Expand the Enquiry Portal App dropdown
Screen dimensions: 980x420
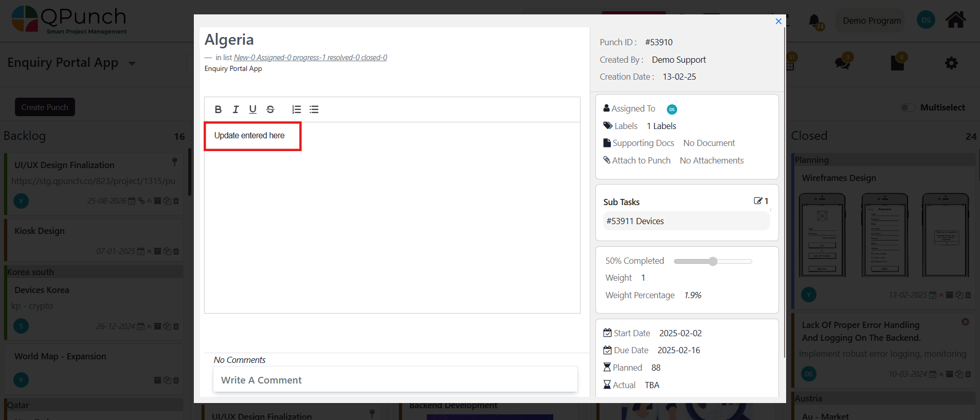tap(132, 64)
